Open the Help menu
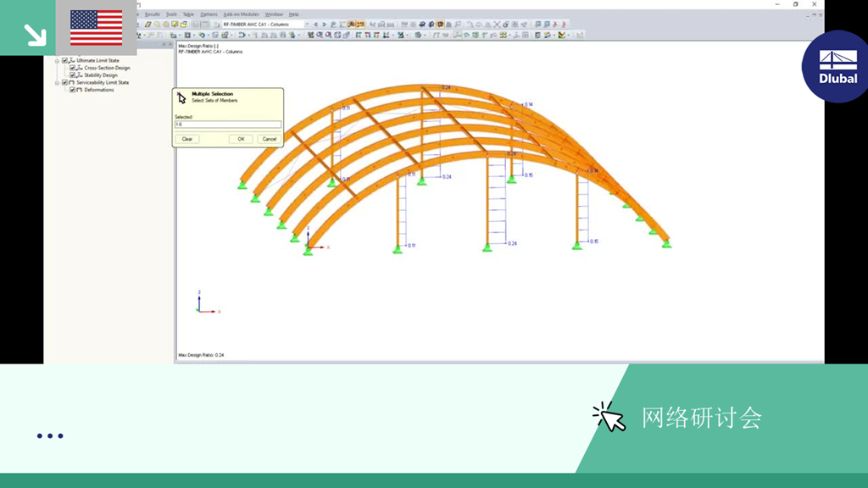 pyautogui.click(x=294, y=14)
